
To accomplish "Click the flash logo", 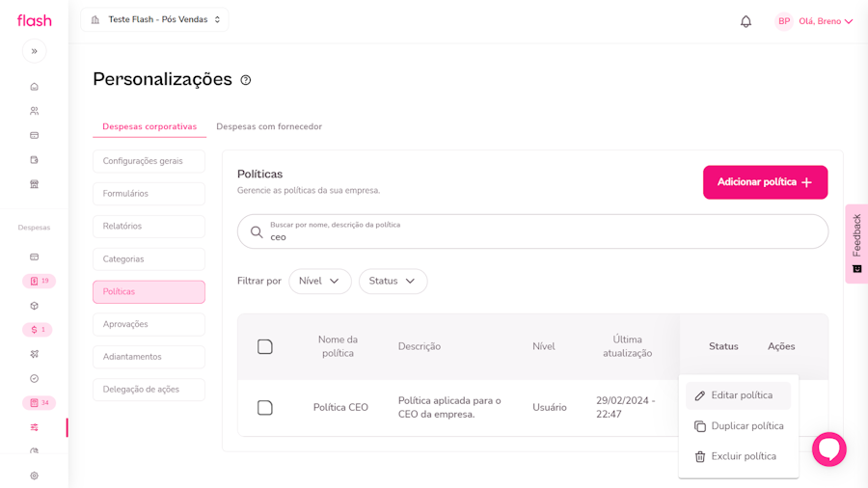I will (35, 21).
